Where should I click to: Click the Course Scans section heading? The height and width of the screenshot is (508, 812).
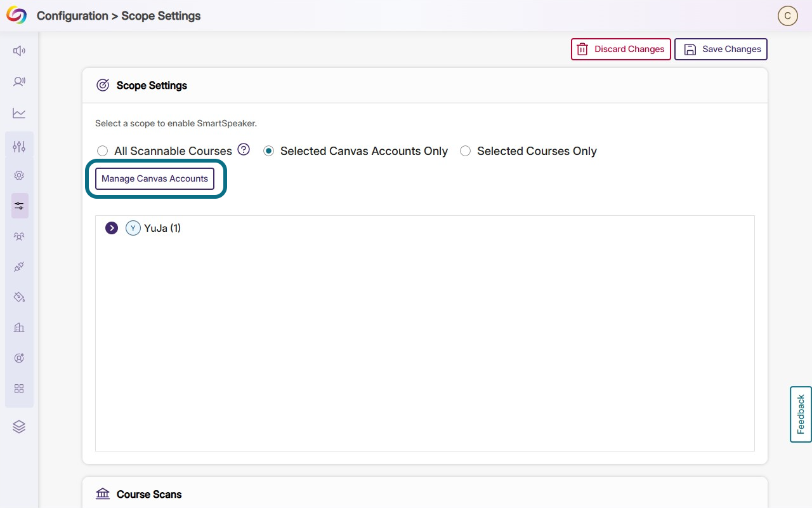click(x=149, y=494)
